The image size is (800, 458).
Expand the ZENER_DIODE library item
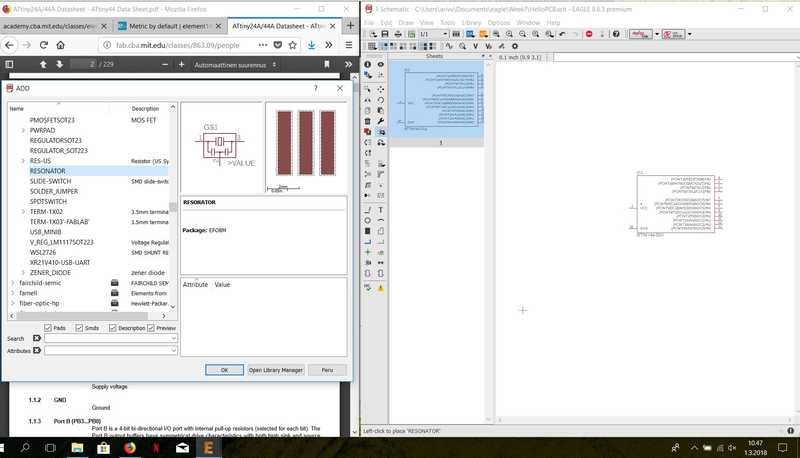[x=23, y=272]
